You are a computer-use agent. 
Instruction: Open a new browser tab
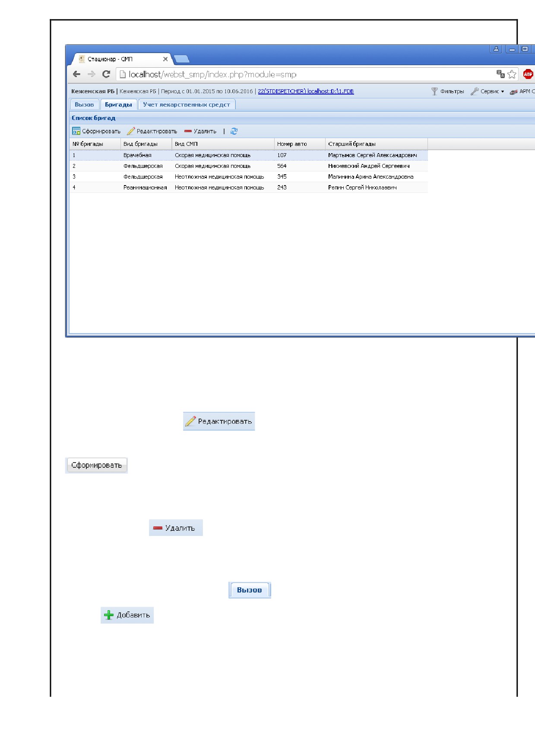click(181, 59)
